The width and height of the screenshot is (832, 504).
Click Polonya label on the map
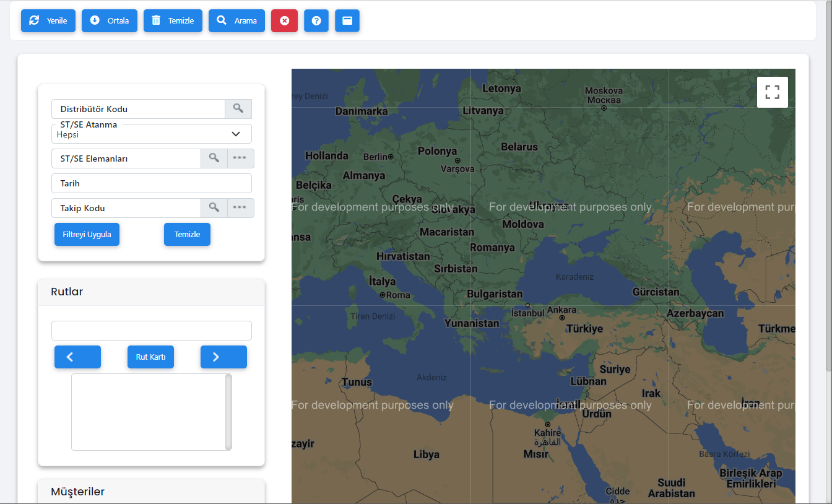coord(437,151)
